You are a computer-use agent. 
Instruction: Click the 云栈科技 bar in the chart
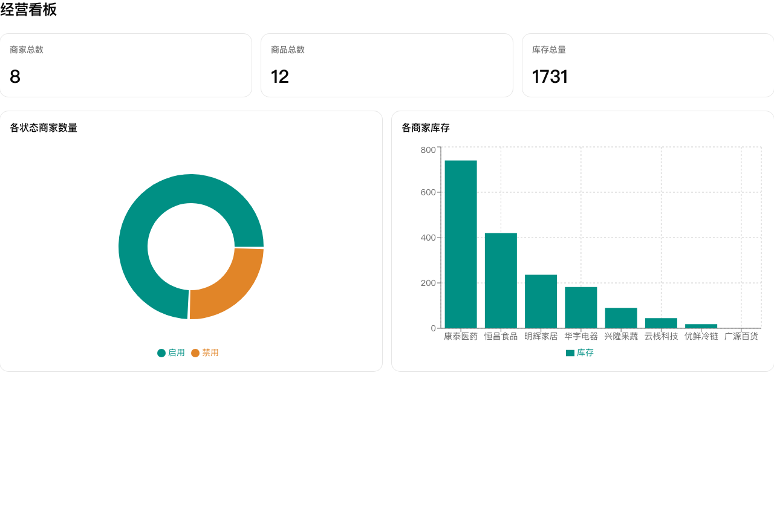(661, 323)
